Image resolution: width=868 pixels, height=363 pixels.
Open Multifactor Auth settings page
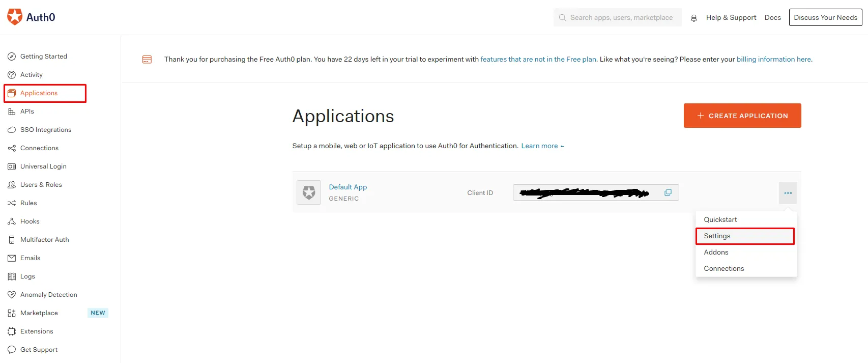(45, 240)
